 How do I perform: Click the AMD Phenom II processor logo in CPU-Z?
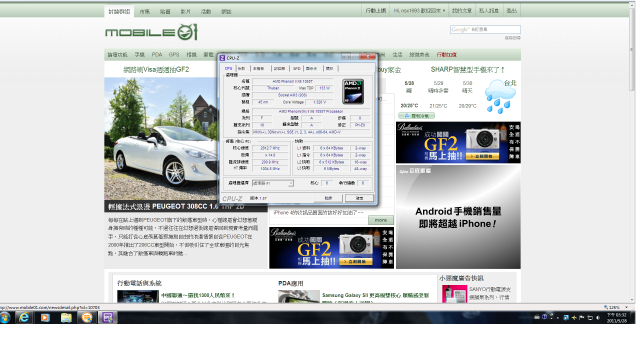tap(353, 91)
